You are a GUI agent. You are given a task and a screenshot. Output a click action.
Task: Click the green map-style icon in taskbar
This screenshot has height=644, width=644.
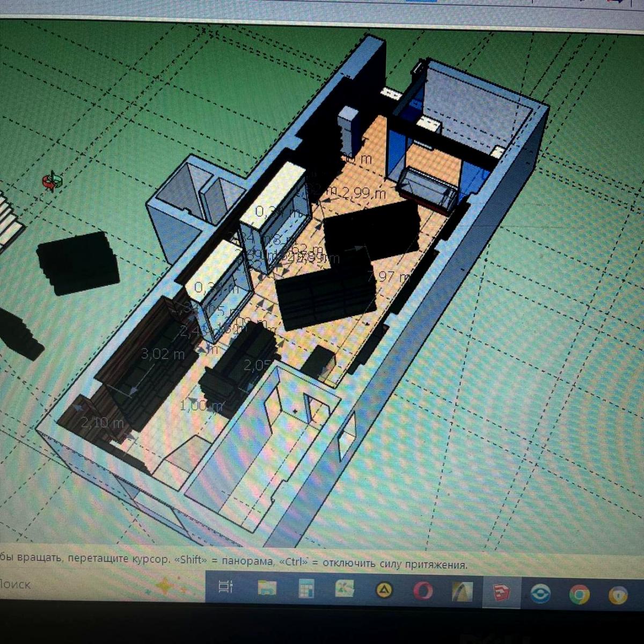click(x=345, y=590)
